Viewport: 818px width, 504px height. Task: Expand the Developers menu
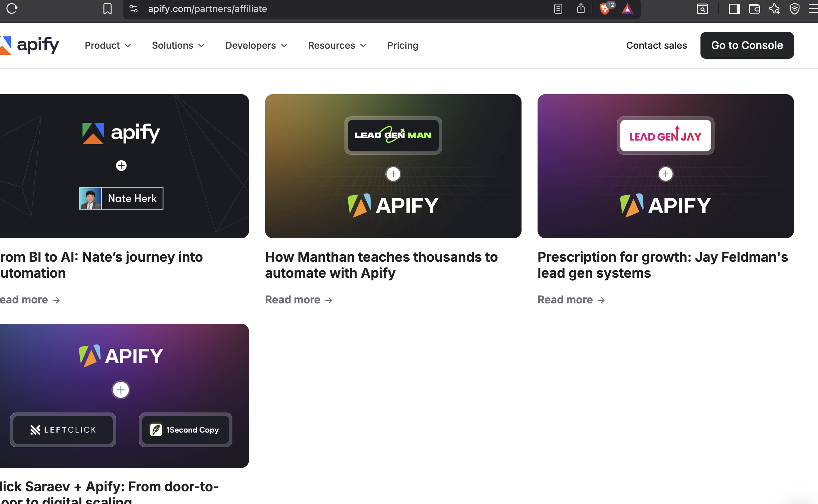[x=256, y=45]
